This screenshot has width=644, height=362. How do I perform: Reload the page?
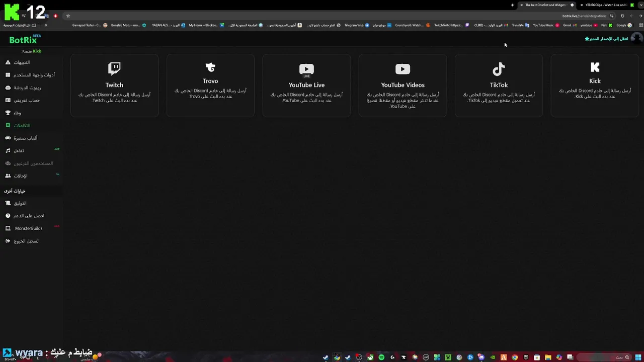(x=622, y=16)
